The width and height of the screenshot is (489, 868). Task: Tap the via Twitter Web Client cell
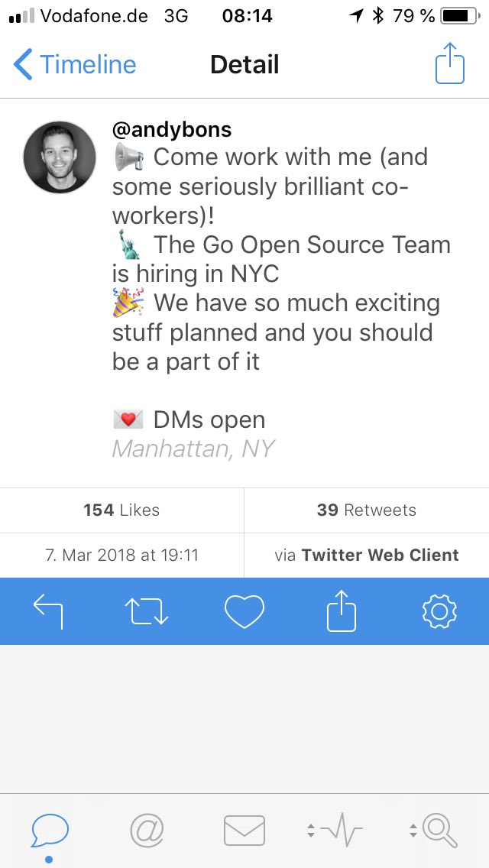click(367, 555)
